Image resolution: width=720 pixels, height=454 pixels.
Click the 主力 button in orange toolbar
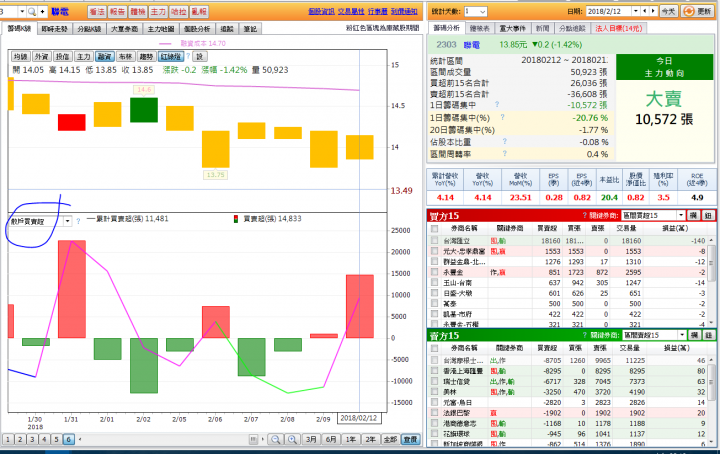click(158, 11)
